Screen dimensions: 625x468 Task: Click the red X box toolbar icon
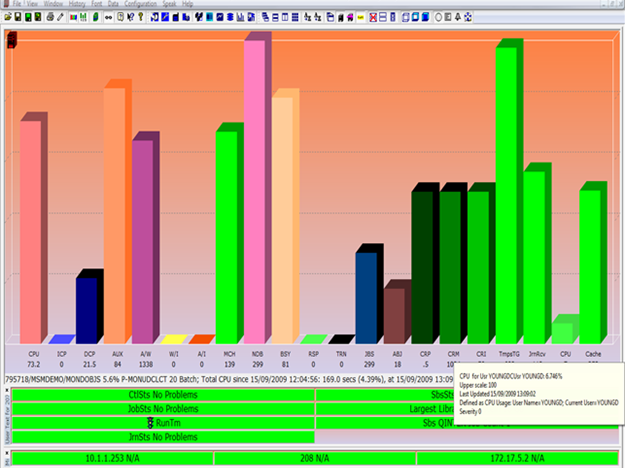coord(373,17)
